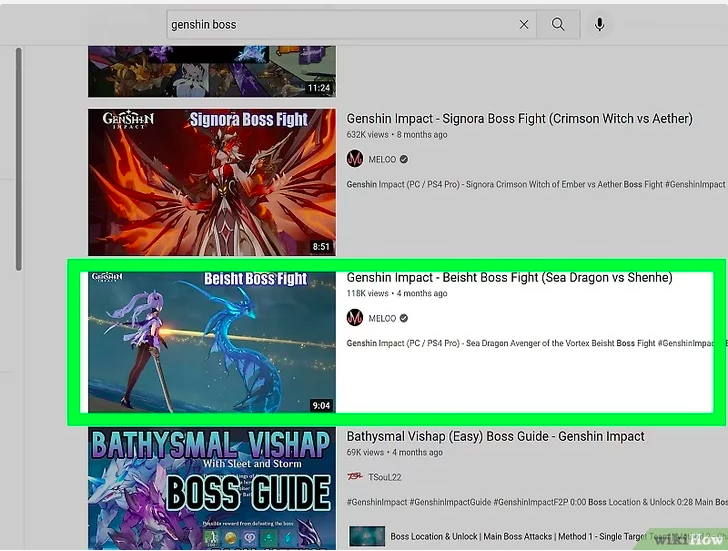The image size is (728, 551).
Task: Open TSoul22 channel logo icon
Action: [355, 477]
